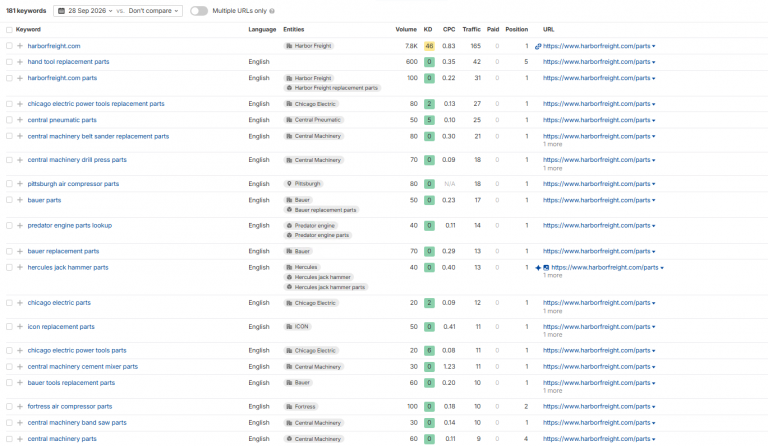Viewport: 768px width, 446px height.
Task: Open pittsburgh air compressor parts keyword link
Action: [73, 184]
